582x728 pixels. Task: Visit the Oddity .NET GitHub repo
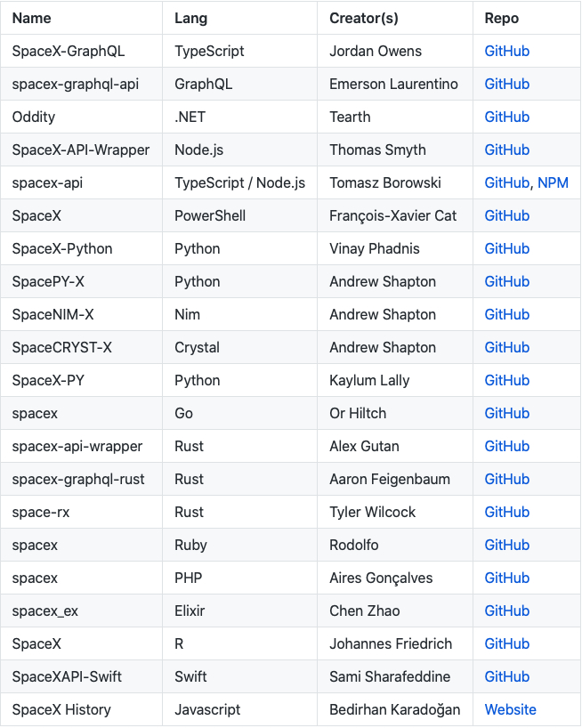[x=507, y=117]
